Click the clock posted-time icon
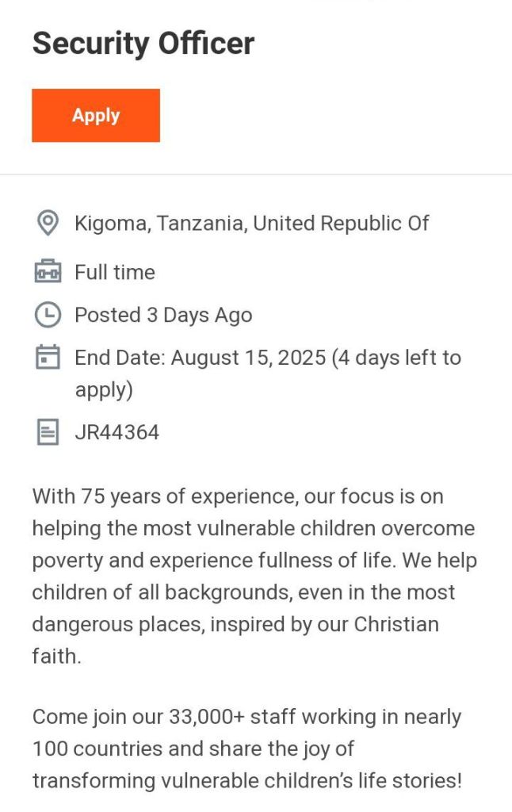Viewport: 512px width, 812px height. pyautogui.click(x=48, y=315)
